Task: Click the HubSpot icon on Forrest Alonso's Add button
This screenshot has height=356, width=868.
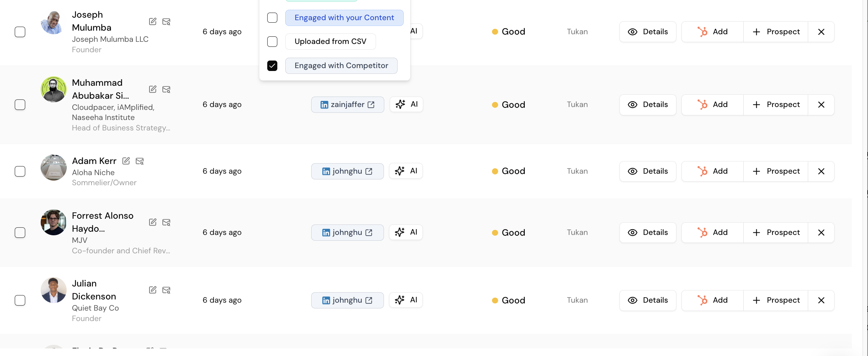Action: coord(703,232)
